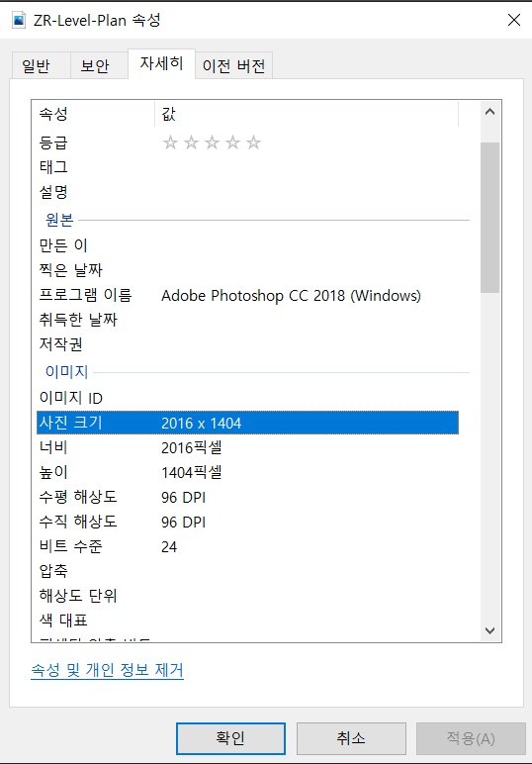532x764 pixels.
Task: Select the 등급 property row
Action: pyautogui.click(x=248, y=143)
